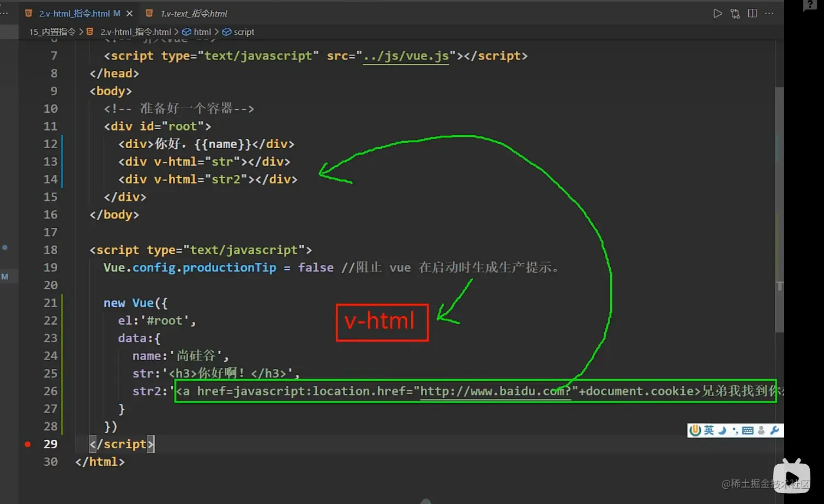Click the data:{ code line
824x504 pixels.
pyautogui.click(x=139, y=338)
